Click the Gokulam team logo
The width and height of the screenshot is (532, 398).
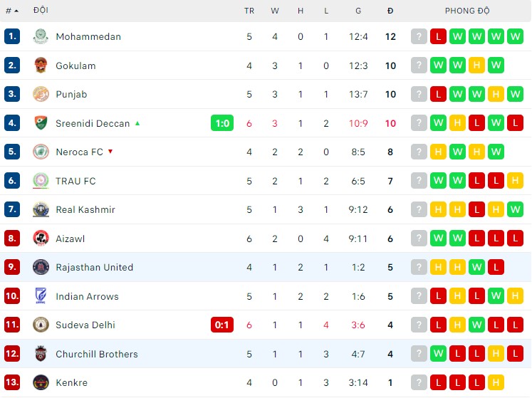click(41, 66)
